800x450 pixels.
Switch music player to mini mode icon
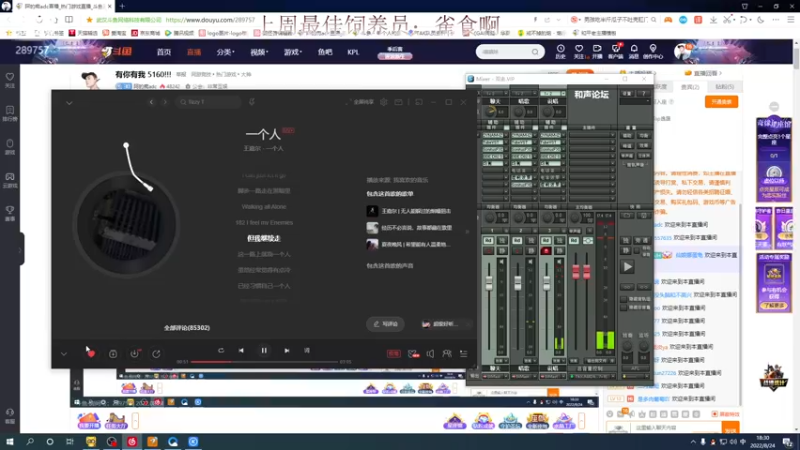tap(419, 102)
